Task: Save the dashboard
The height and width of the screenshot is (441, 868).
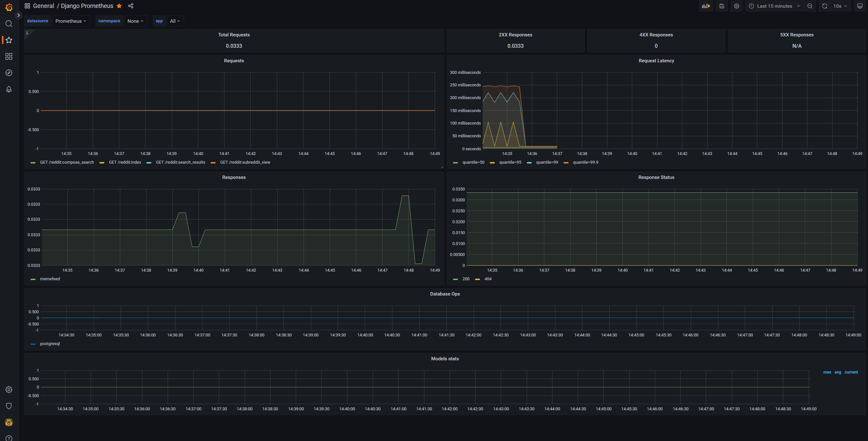Action: click(722, 6)
